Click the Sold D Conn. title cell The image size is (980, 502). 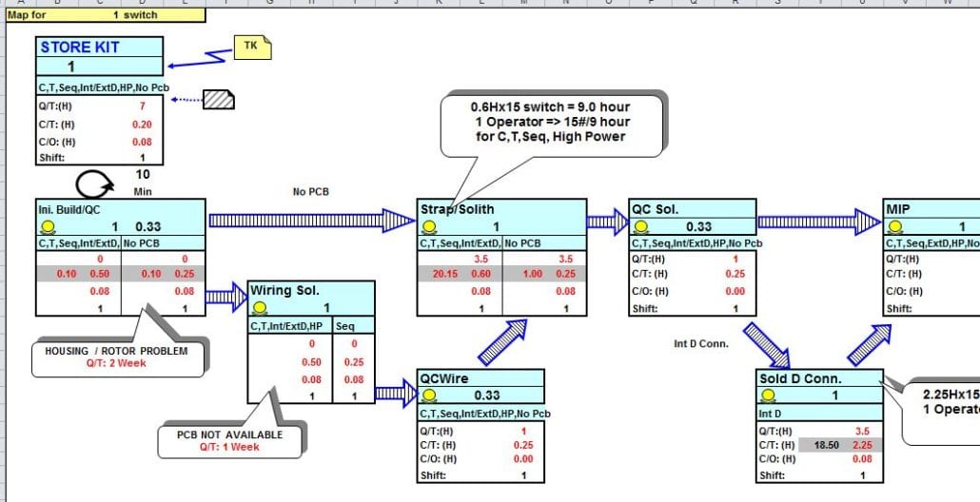(x=819, y=378)
